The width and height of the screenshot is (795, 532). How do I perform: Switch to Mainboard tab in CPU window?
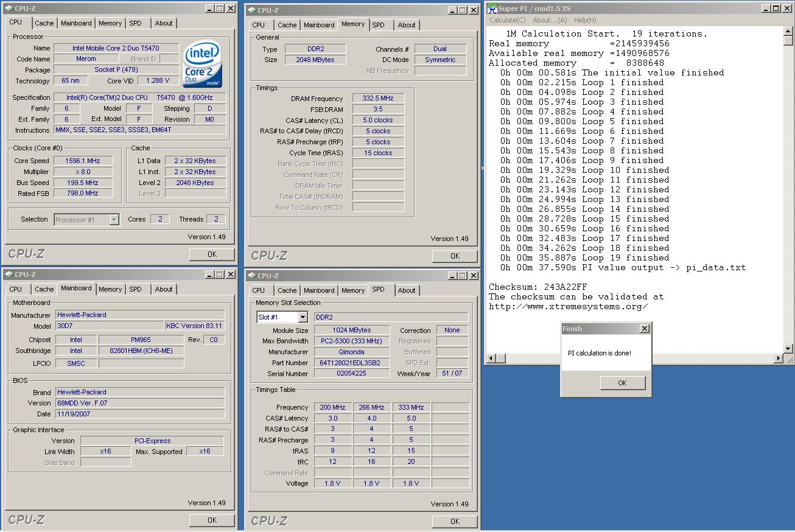pyautogui.click(x=76, y=23)
